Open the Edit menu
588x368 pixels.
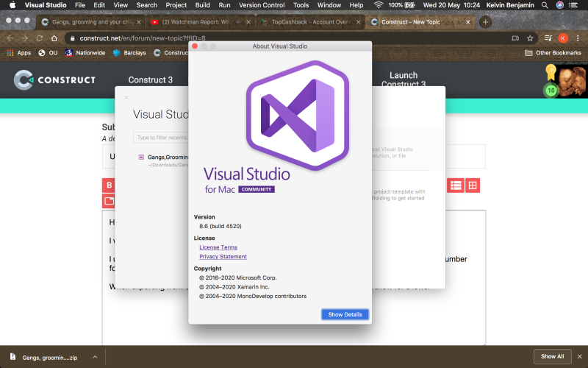pyautogui.click(x=99, y=5)
